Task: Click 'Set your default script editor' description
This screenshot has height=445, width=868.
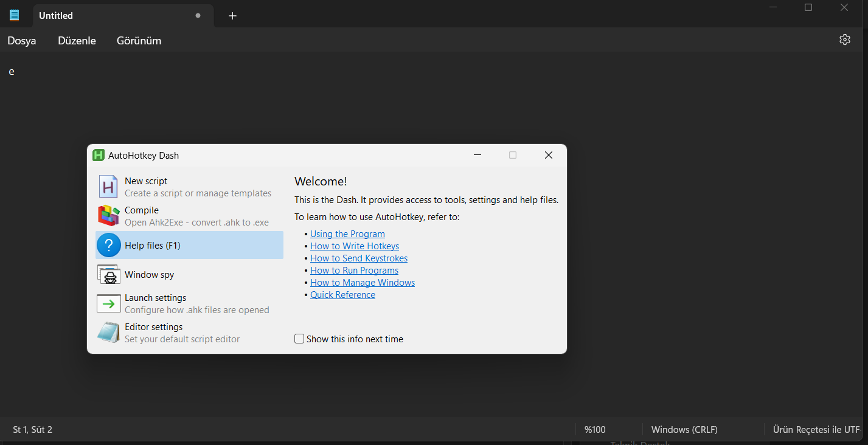Action: tap(182, 339)
